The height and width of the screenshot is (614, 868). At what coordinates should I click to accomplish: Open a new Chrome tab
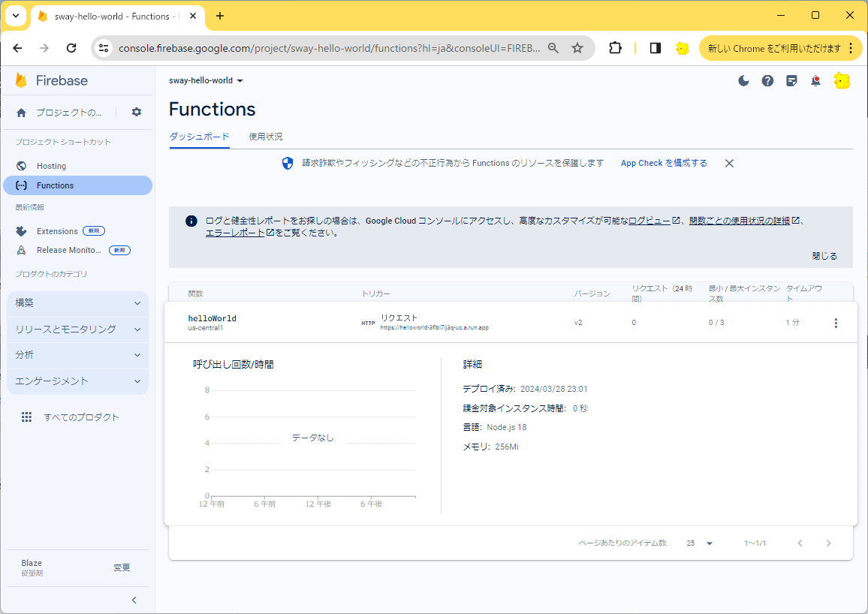coord(220,16)
